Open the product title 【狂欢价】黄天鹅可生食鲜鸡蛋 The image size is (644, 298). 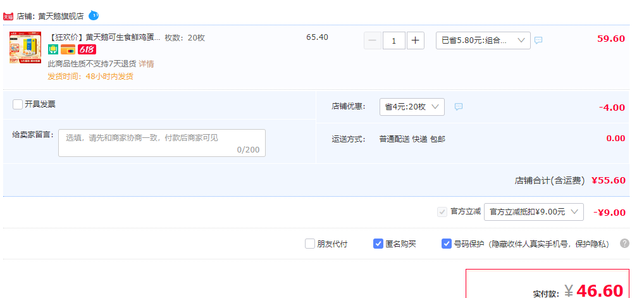tap(104, 38)
